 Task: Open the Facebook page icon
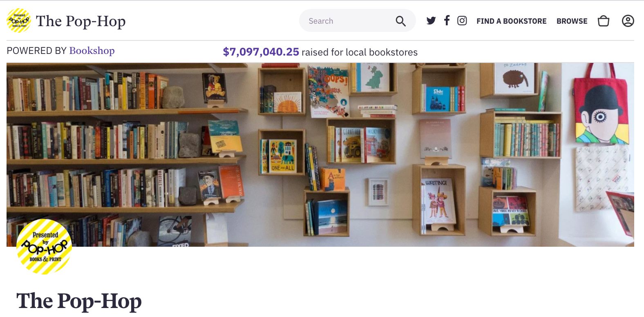[447, 20]
